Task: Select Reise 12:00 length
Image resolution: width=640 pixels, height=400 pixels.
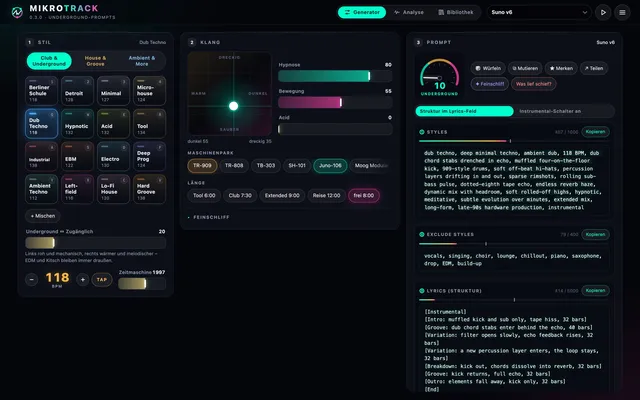Action: (x=326, y=196)
